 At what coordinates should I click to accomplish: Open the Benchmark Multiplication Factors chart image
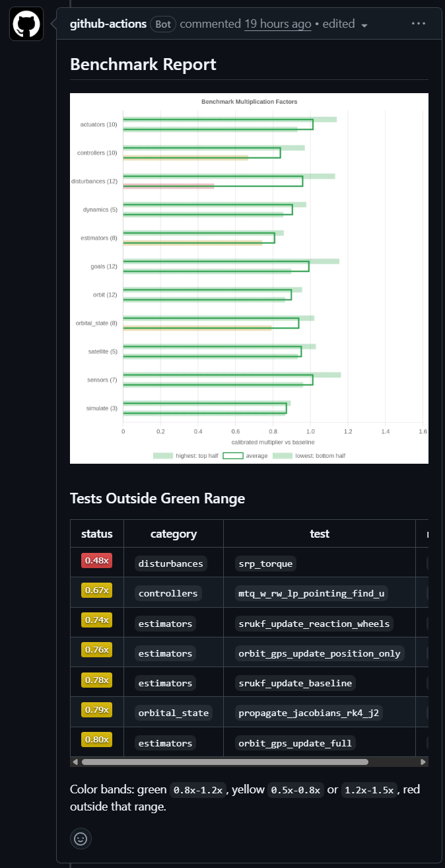(249, 278)
